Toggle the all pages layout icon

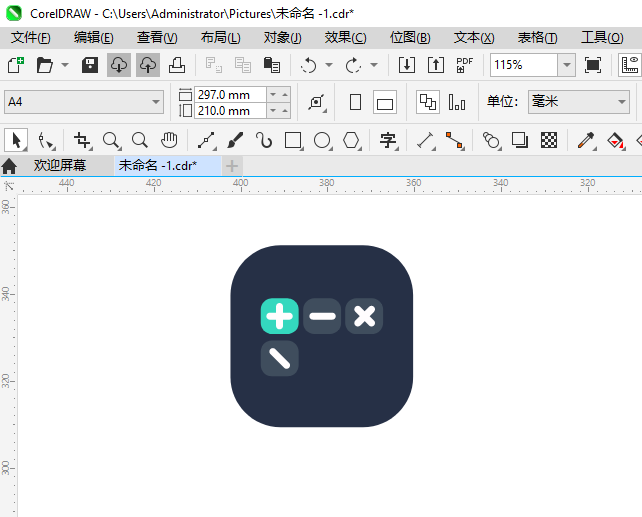click(x=428, y=102)
